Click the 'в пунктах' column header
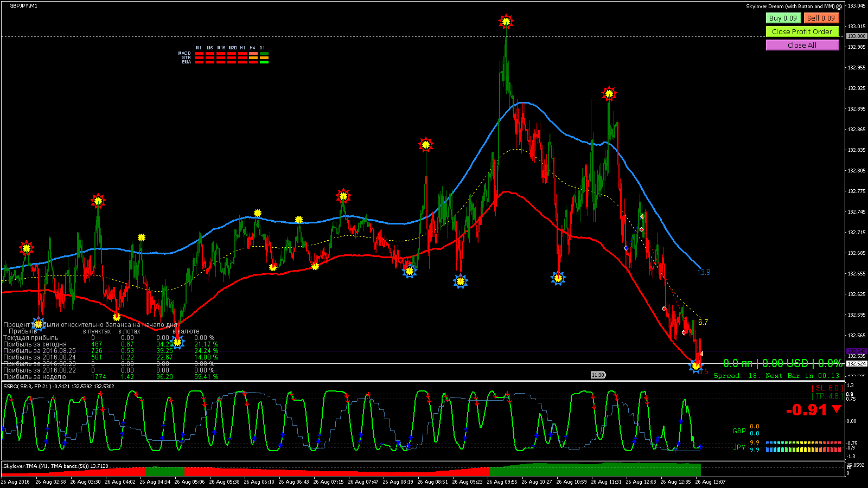Viewport: 868px width, 488px height. [x=97, y=331]
